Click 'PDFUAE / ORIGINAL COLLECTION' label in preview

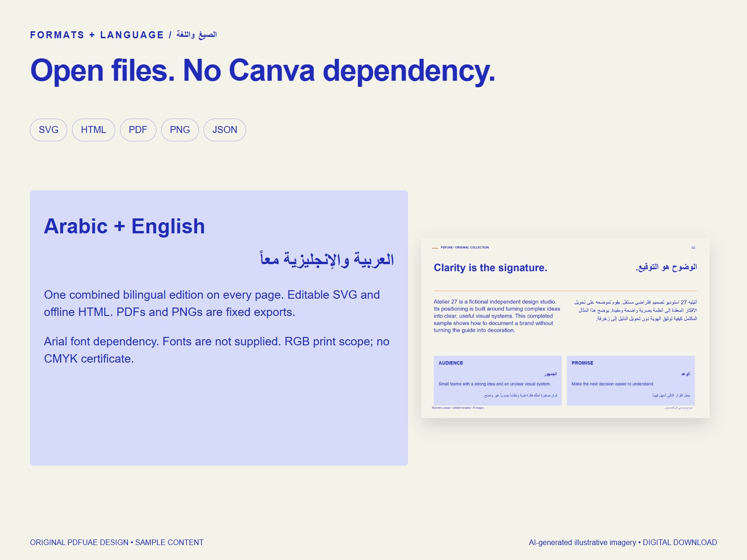click(465, 247)
